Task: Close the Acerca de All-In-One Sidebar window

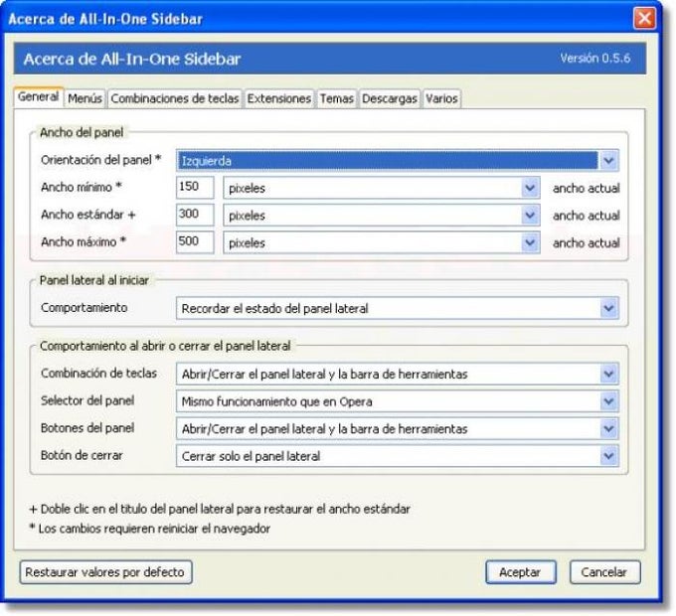Action: click(x=644, y=19)
